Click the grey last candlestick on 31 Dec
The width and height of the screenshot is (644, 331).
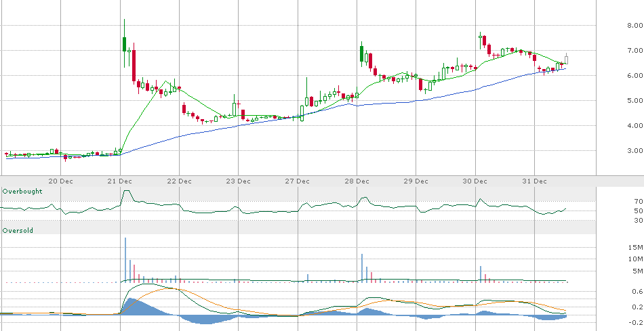pyautogui.click(x=566, y=59)
